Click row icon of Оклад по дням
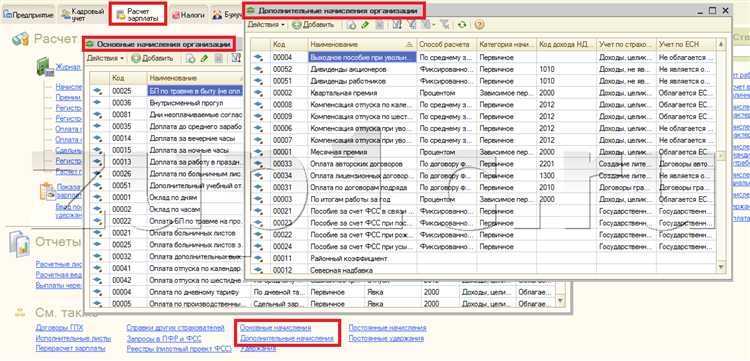 coord(99,197)
